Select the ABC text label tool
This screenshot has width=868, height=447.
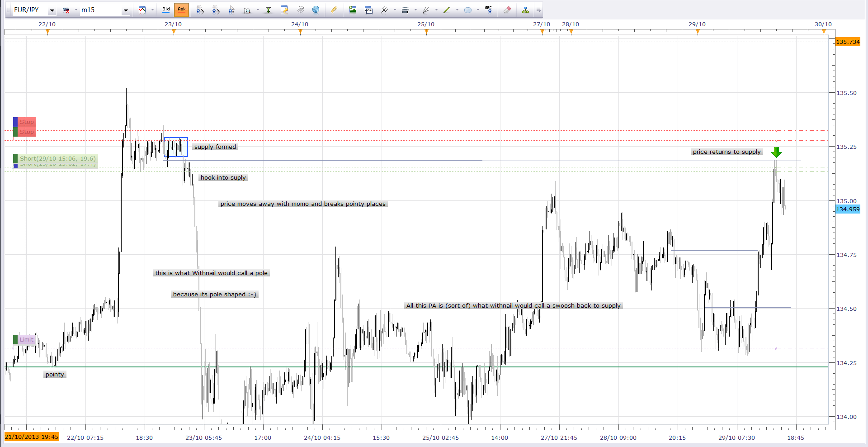point(488,10)
